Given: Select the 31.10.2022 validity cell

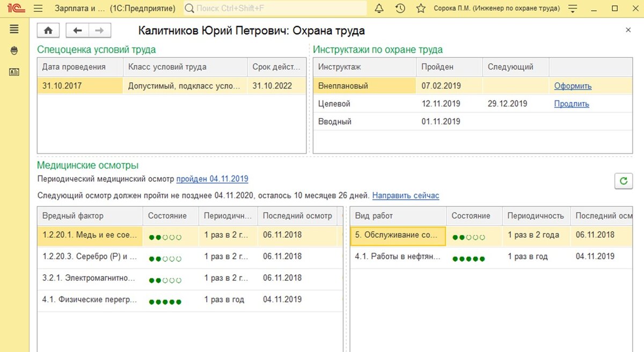Looking at the screenshot, I should point(276,85).
